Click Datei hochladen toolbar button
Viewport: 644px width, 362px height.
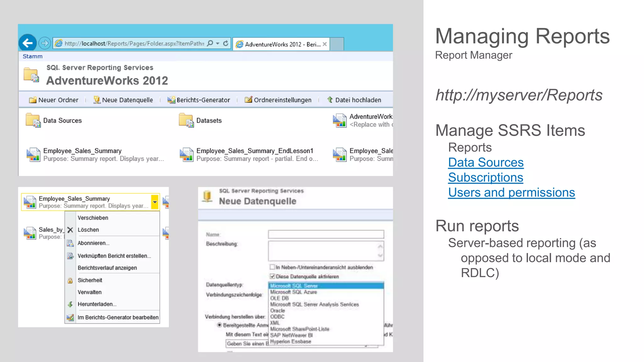pos(354,100)
